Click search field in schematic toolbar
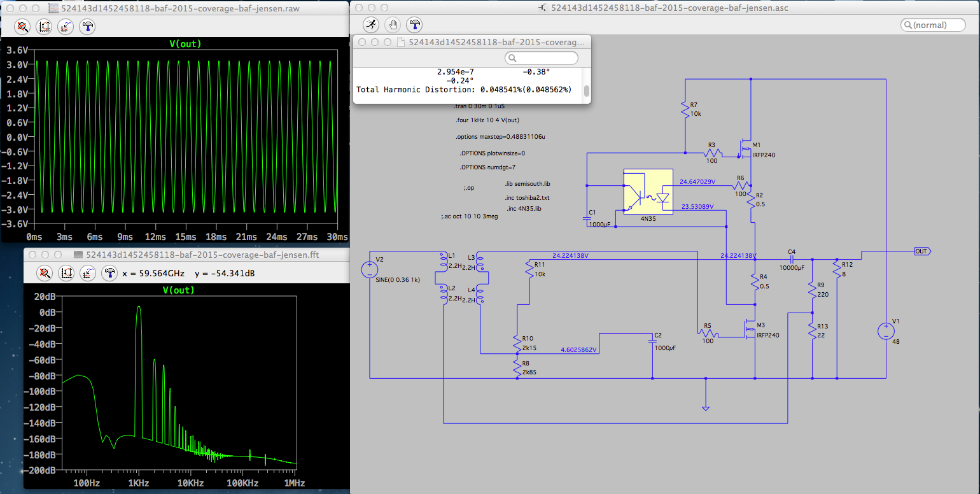 [x=933, y=25]
